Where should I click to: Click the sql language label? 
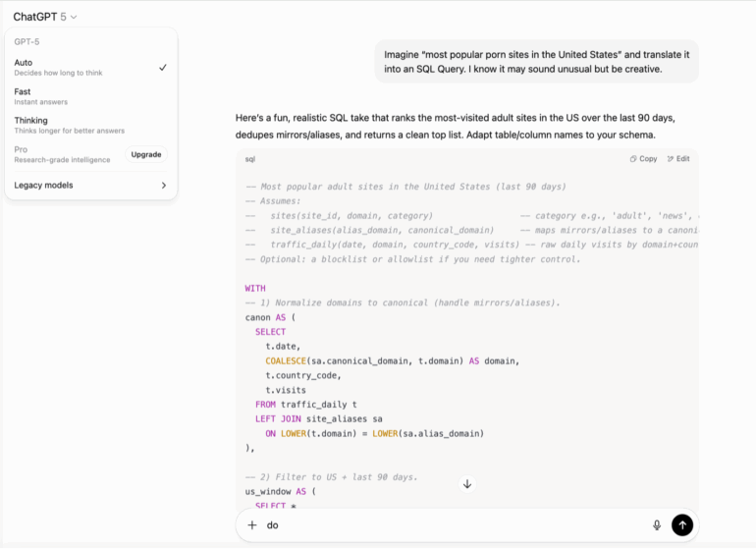pyautogui.click(x=250, y=158)
